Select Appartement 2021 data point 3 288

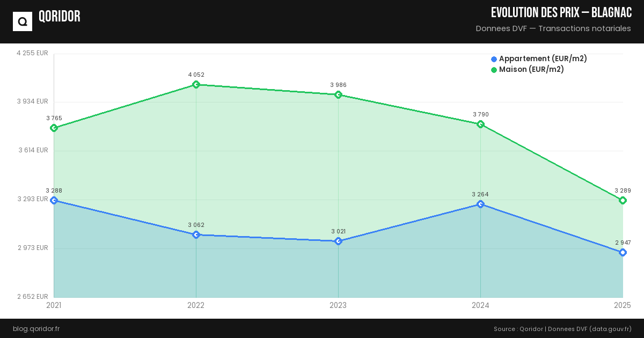click(54, 200)
